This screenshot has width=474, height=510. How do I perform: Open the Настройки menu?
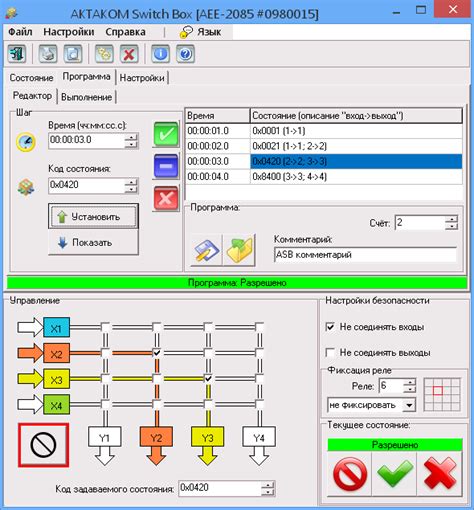pyautogui.click(x=69, y=32)
